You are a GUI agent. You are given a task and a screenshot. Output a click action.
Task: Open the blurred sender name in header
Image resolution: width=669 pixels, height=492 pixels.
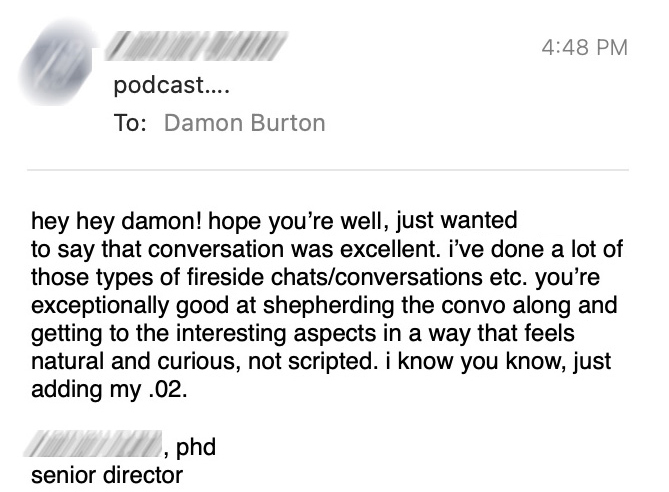pyautogui.click(x=197, y=45)
